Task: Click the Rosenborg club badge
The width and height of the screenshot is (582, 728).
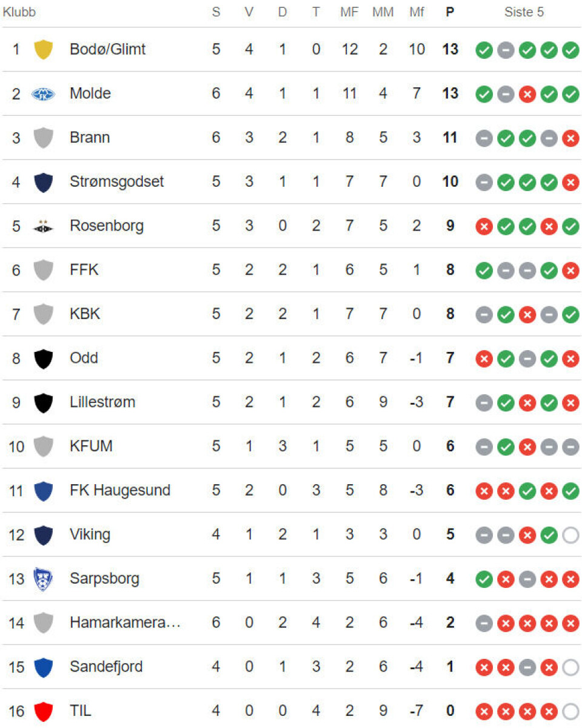Action: point(43,226)
